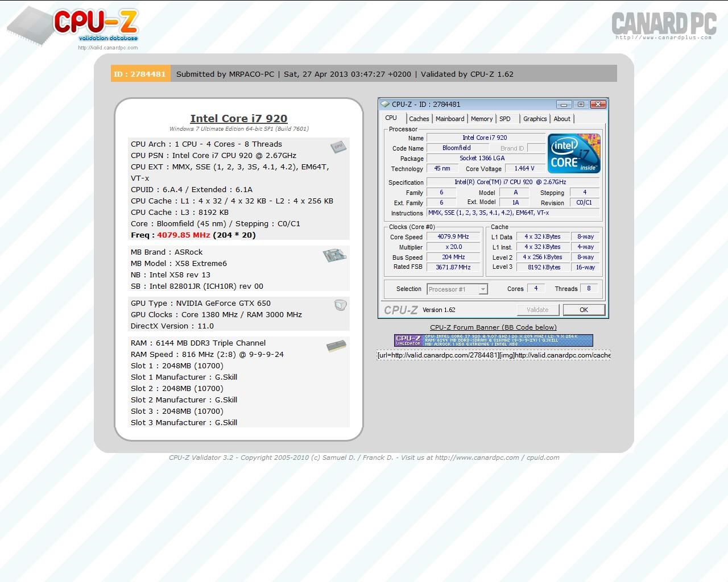Image resolution: width=728 pixels, height=582 pixels.
Task: Click the red 4079.85 MHz frequency value
Action: coord(184,235)
